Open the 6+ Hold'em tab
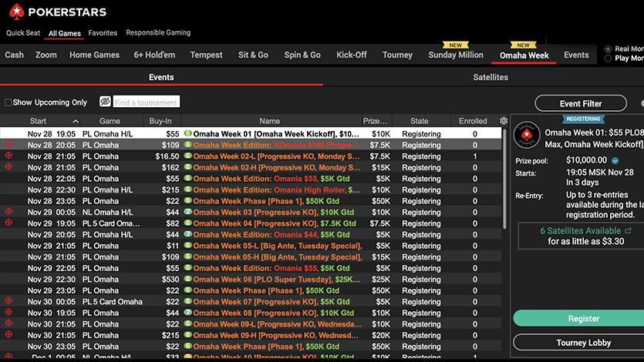Viewport: 644px width, 362px height. click(x=154, y=55)
